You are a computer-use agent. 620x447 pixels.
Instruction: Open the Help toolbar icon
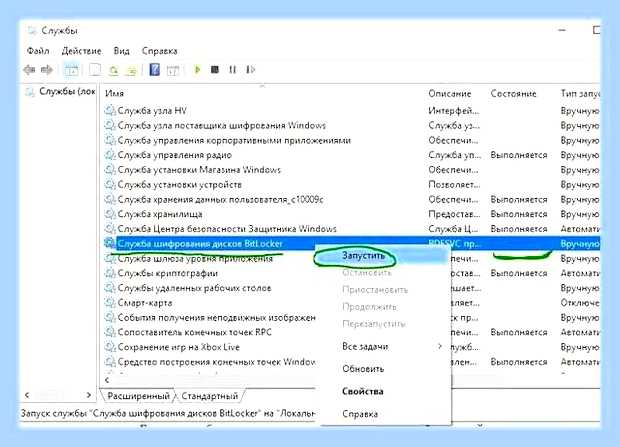(155, 70)
